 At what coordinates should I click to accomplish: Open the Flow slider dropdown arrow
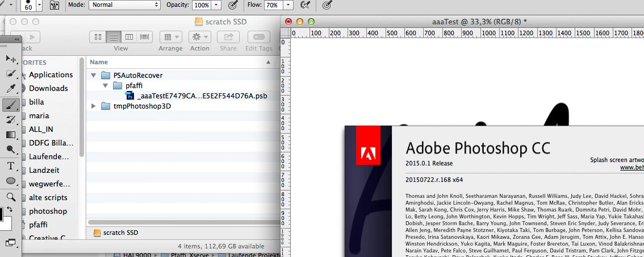click(288, 5)
